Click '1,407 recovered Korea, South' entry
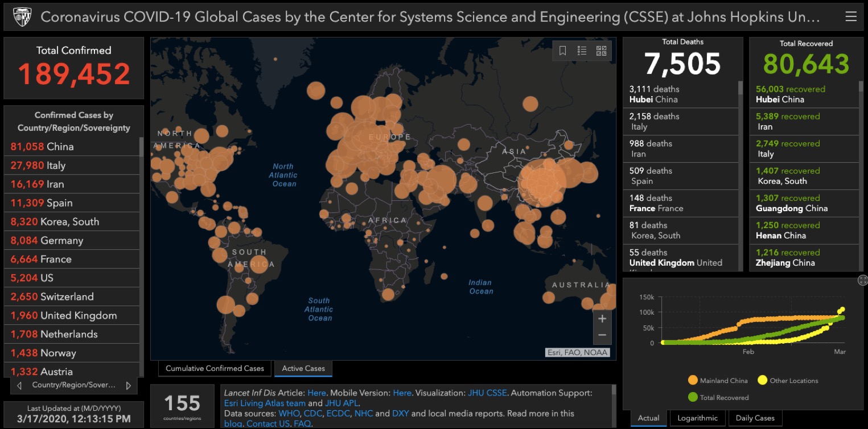Viewport: 868px width, 429px height. point(804,176)
